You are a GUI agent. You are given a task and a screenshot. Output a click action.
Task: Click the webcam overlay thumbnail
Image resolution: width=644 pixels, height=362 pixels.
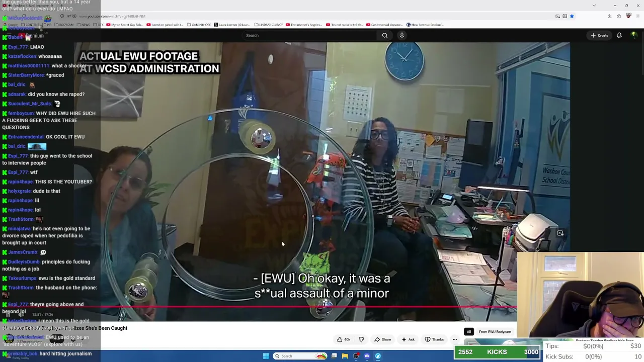[x=580, y=295]
